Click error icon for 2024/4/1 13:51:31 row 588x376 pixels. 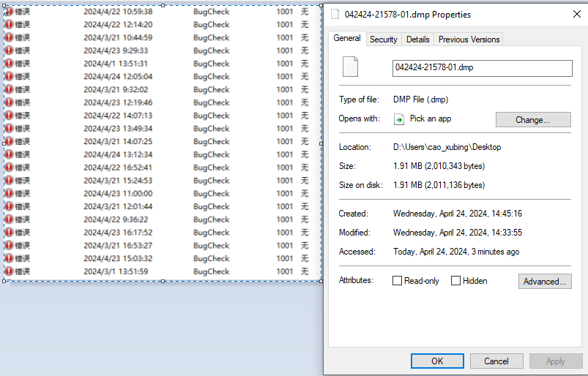9,64
